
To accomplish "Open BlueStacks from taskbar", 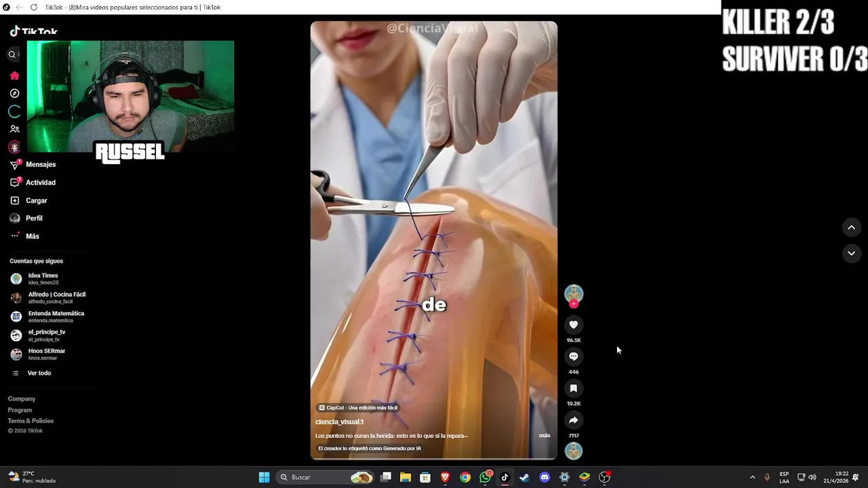I will 585,477.
